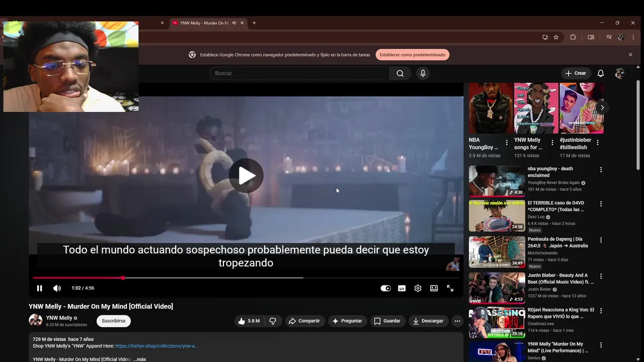Mute the video using the speaker icon
Image resolution: width=644 pixels, height=362 pixels.
[57, 288]
